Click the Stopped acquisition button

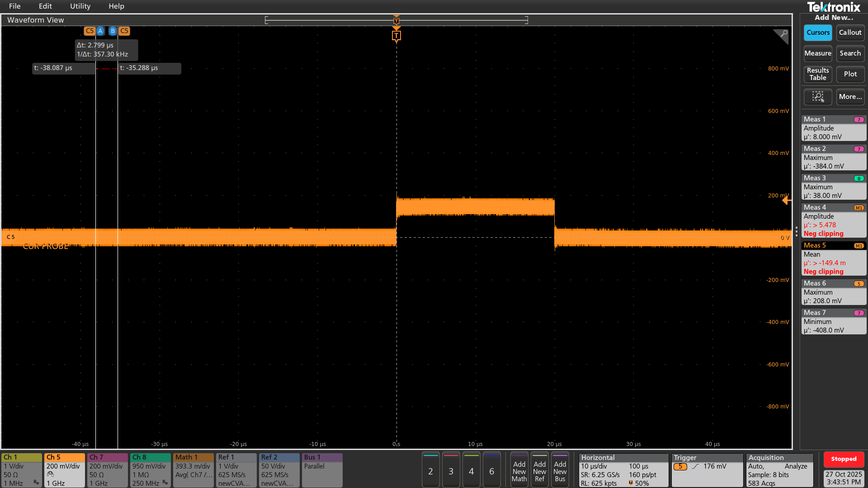(843, 459)
